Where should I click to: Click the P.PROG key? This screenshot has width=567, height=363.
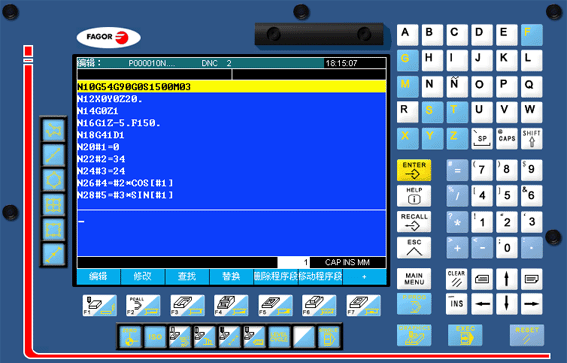[x=414, y=304]
